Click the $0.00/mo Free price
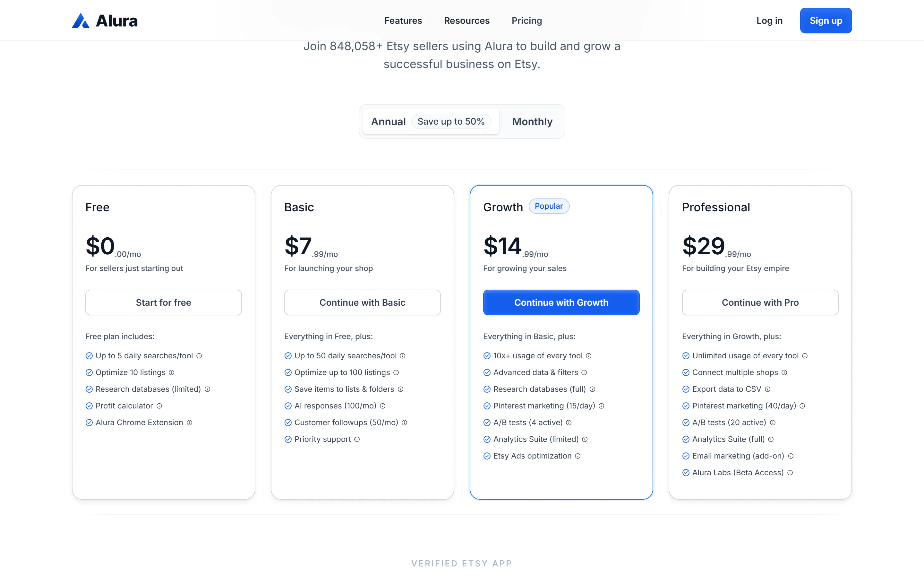 113,247
